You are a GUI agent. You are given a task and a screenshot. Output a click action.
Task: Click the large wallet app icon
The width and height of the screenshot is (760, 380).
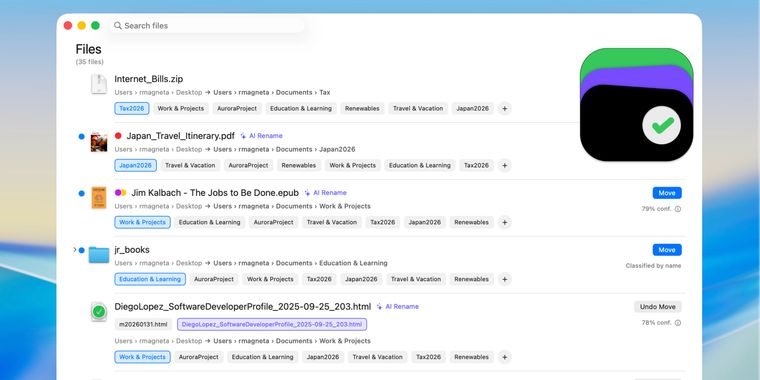(636, 105)
